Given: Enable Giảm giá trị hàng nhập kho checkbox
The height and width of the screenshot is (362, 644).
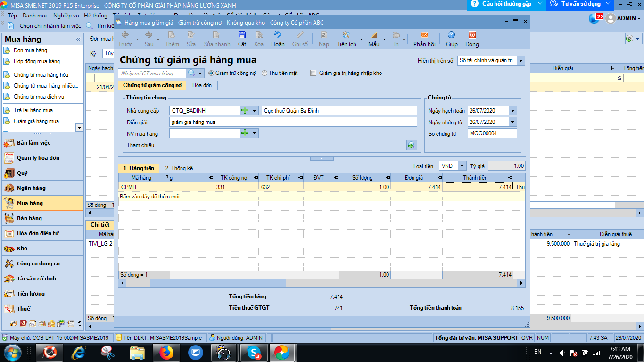Looking at the screenshot, I should pyautogui.click(x=313, y=73).
